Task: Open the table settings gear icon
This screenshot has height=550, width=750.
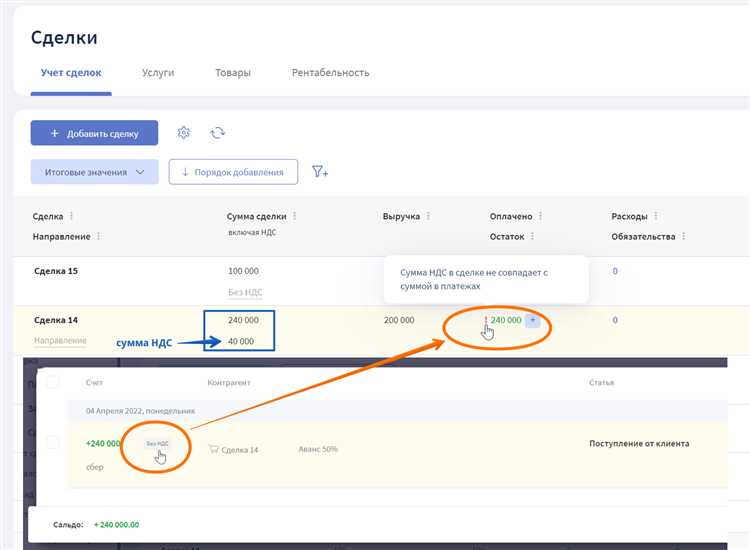Action: pyautogui.click(x=183, y=133)
